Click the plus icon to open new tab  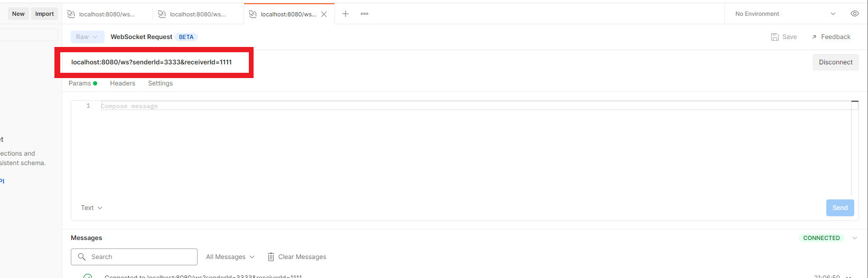[x=346, y=14]
